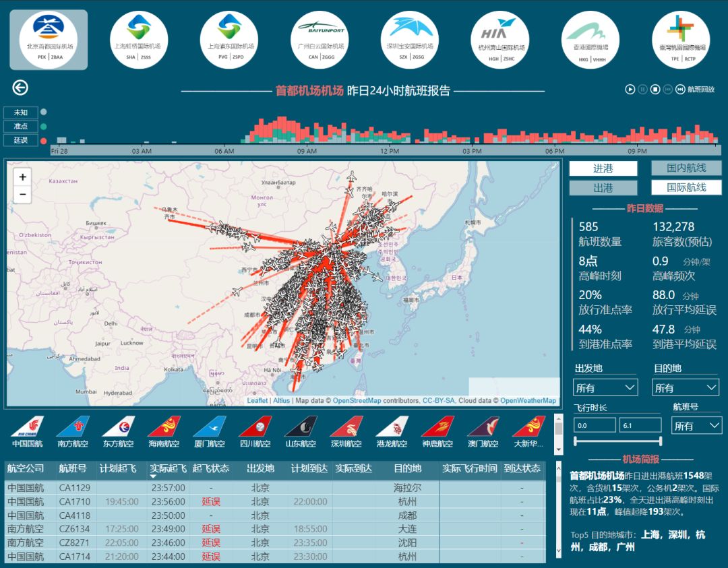The image size is (728, 568).
Task: Choose Hong Kong airport logo (HKG)
Action: [590, 38]
